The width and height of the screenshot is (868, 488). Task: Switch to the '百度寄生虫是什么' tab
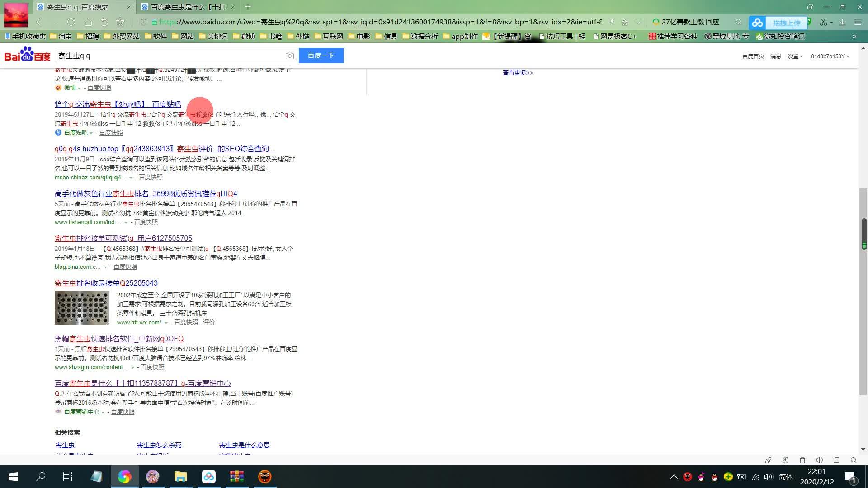pyautogui.click(x=188, y=7)
